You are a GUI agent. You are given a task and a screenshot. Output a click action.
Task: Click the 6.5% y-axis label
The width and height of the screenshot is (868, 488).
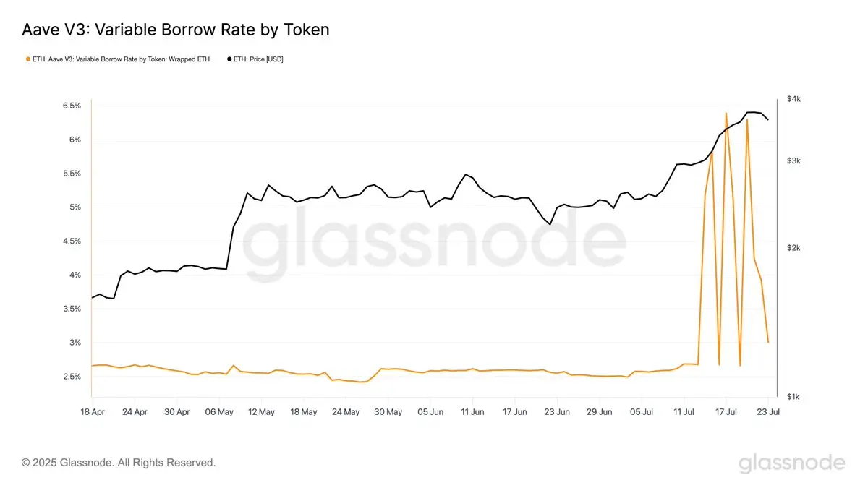point(71,106)
